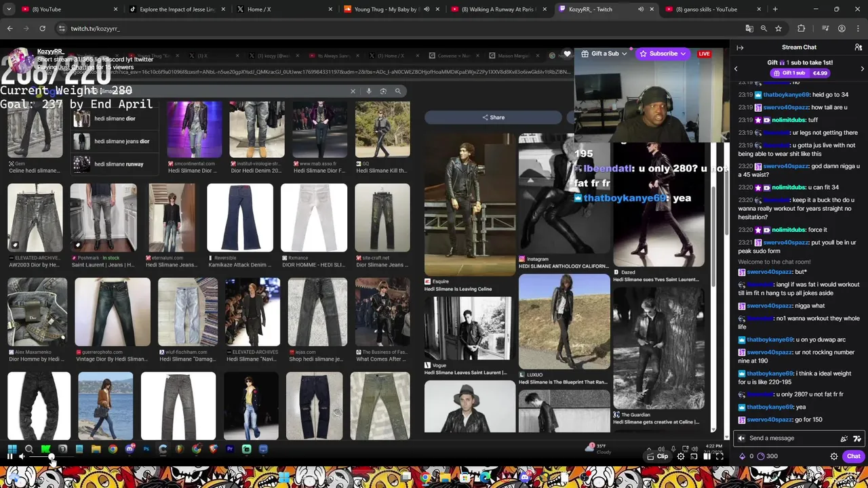
Task: Mute audio on the Young Thug tab
Action: coord(426,9)
